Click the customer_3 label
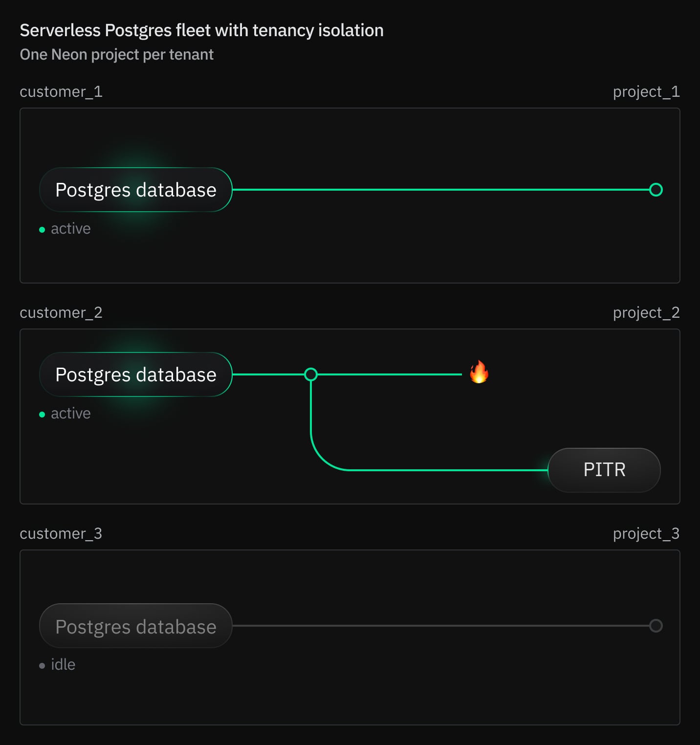Viewport: 700px width, 745px height. click(x=61, y=534)
